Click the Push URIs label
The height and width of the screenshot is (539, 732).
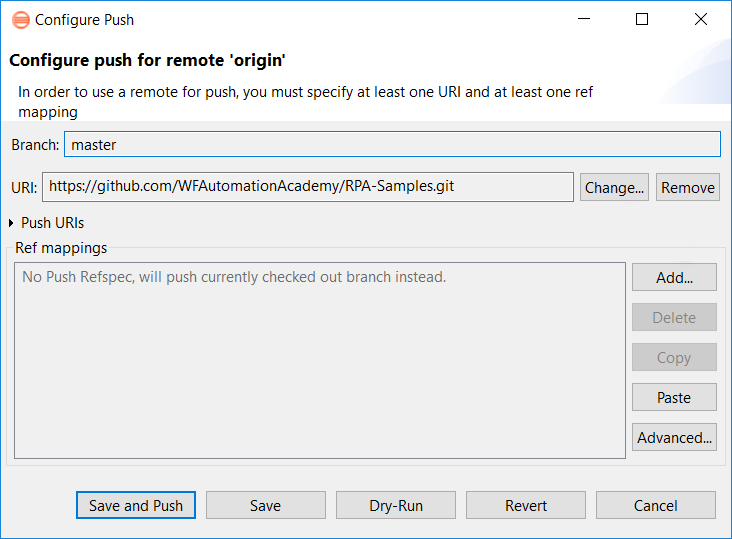[52, 223]
